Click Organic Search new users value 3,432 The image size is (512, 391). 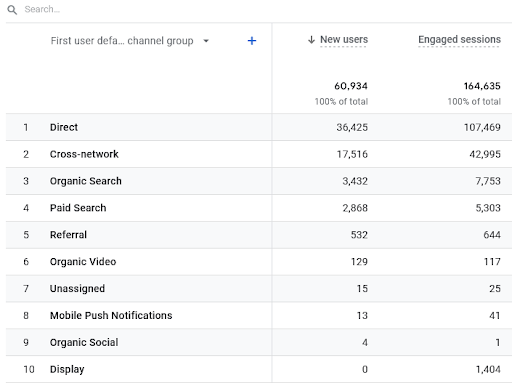click(355, 181)
